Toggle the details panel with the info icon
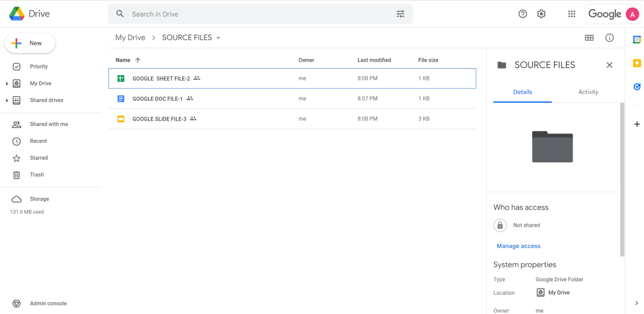 [609, 38]
